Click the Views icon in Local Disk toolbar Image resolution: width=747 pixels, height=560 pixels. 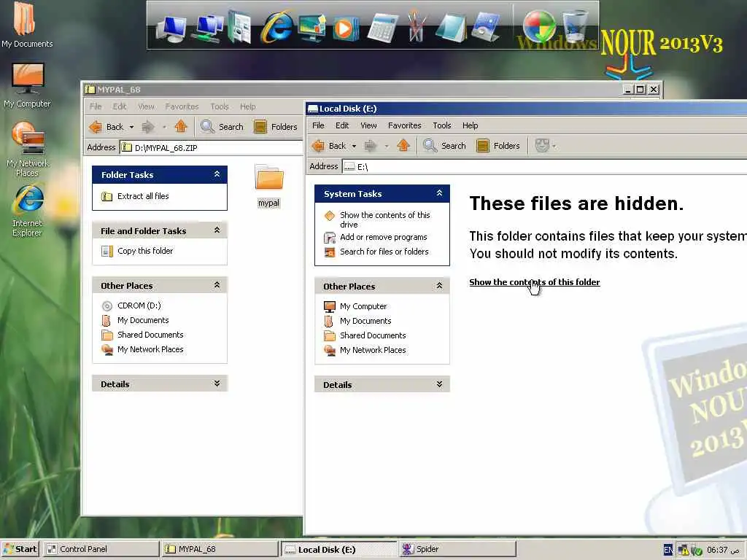(542, 145)
